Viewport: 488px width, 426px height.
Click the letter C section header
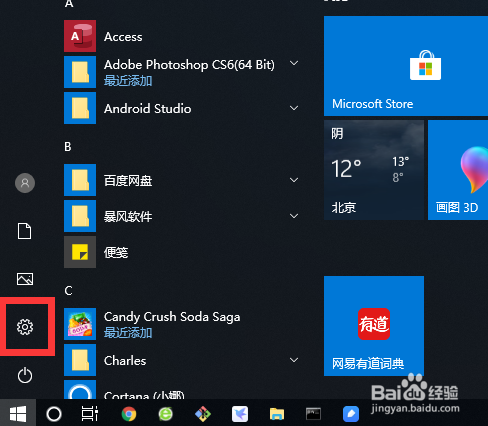coord(68,291)
